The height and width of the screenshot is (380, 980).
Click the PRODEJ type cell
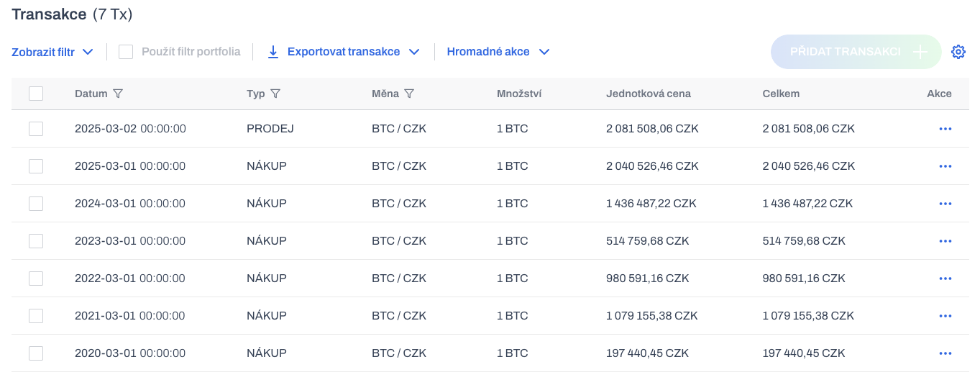(270, 129)
